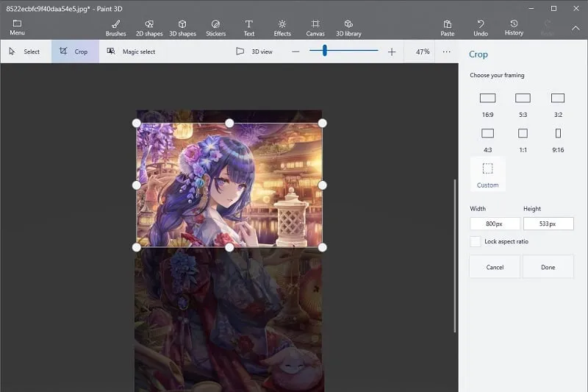Select the Text tool
The width and height of the screenshot is (588, 392).
(249, 28)
